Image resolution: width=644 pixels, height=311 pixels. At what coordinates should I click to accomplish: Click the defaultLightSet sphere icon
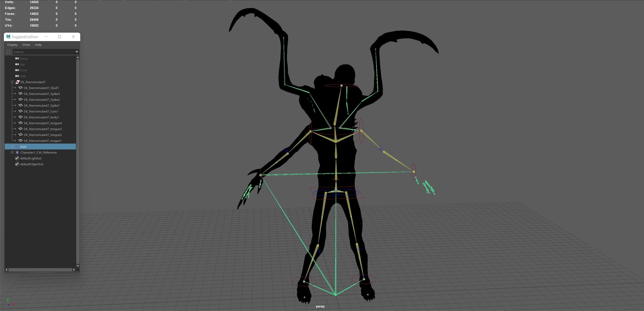[17, 158]
